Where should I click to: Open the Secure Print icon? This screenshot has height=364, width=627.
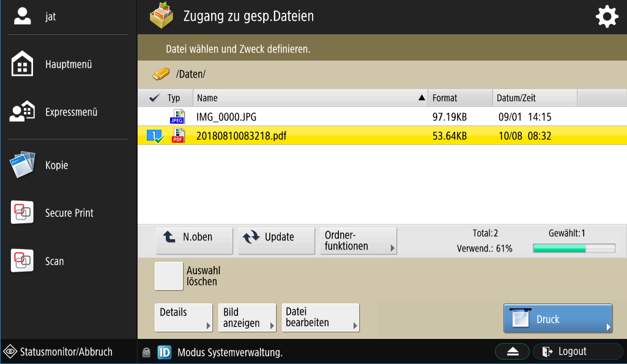23,212
